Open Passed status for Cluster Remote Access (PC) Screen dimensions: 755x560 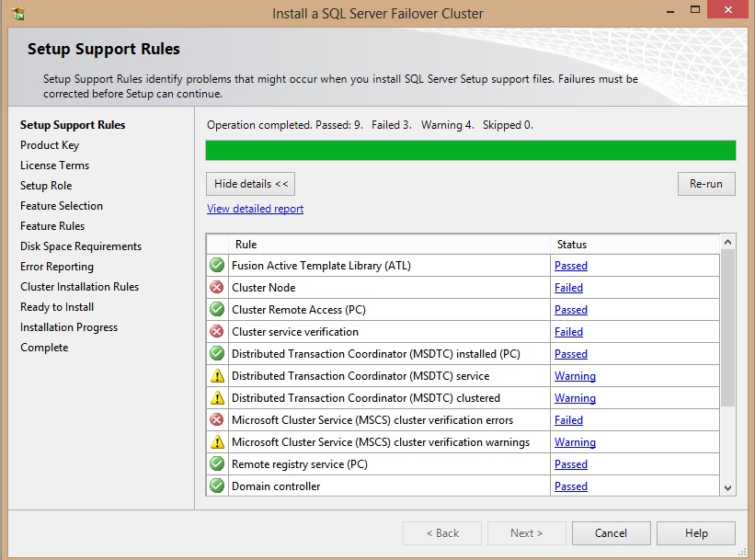coord(570,310)
